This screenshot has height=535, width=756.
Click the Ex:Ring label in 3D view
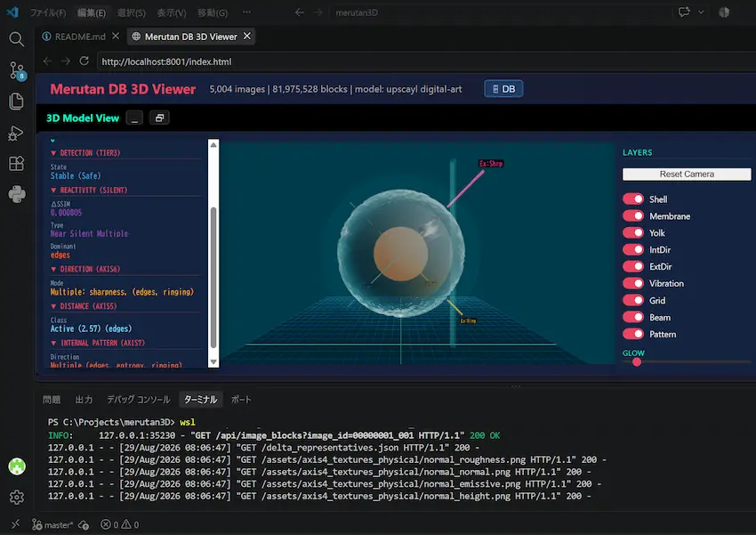468,320
